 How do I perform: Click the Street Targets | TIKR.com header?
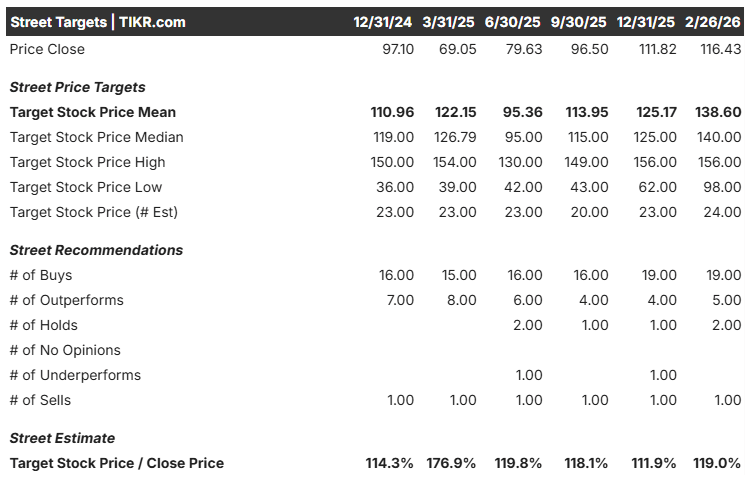[98, 22]
